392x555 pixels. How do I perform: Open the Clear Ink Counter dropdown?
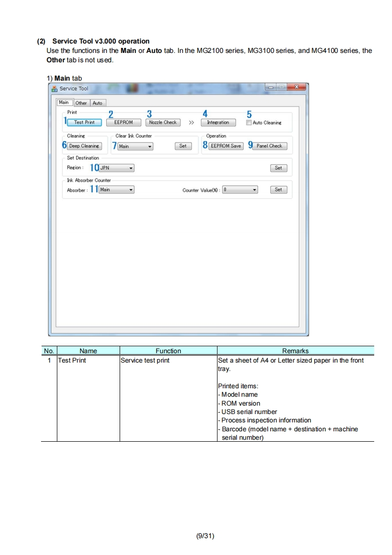pyautogui.click(x=135, y=146)
